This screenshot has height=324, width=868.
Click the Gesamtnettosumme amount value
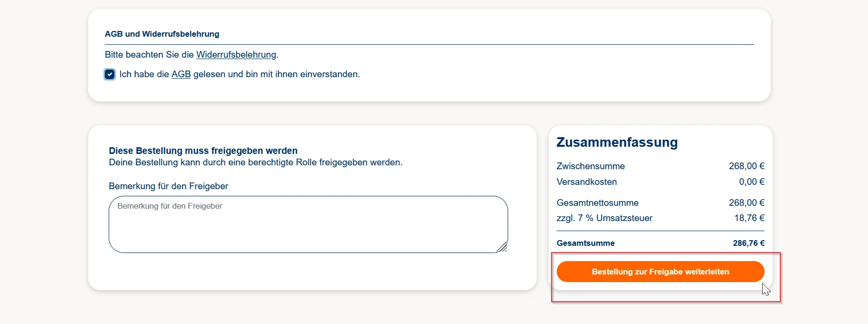click(746, 203)
